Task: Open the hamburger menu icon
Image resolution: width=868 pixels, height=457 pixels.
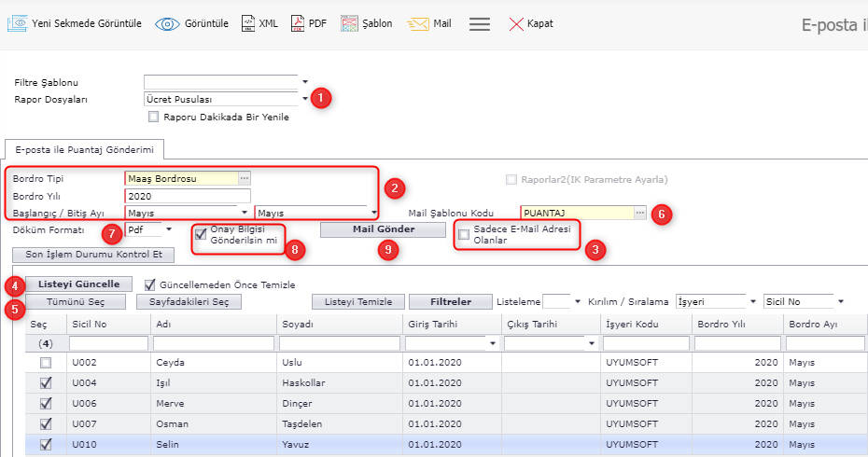Action: (x=480, y=24)
